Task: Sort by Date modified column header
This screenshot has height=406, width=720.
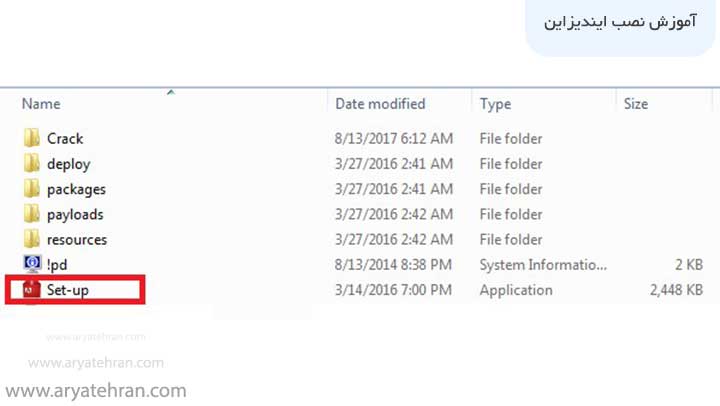Action: coord(380,104)
